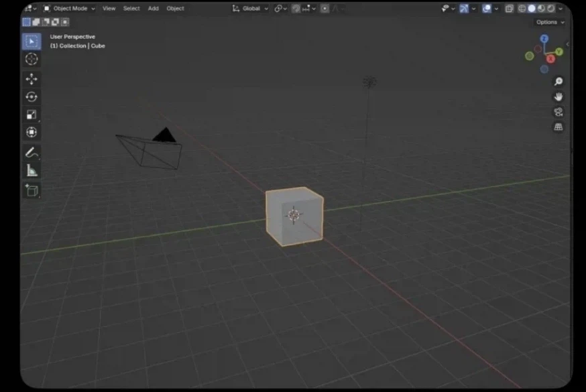
Task: Activate the Rotate tool
Action: click(x=32, y=97)
